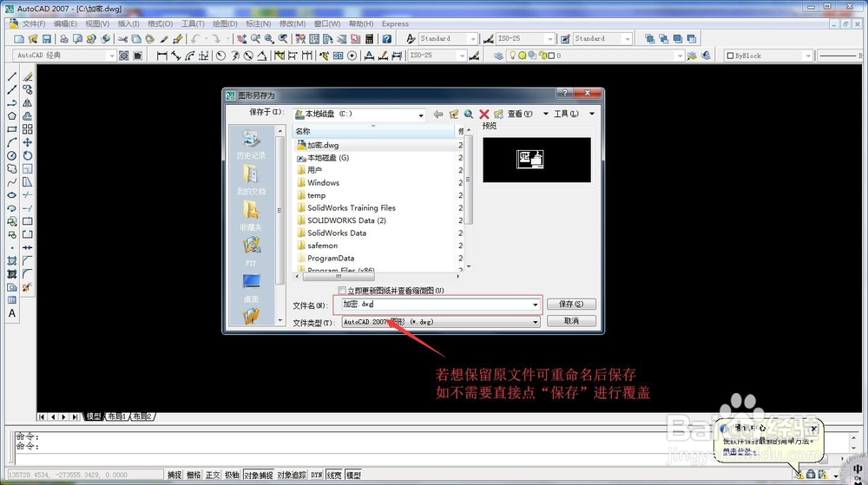Click the preview thumbnail in dialog
The image size is (868, 485).
tap(536, 160)
